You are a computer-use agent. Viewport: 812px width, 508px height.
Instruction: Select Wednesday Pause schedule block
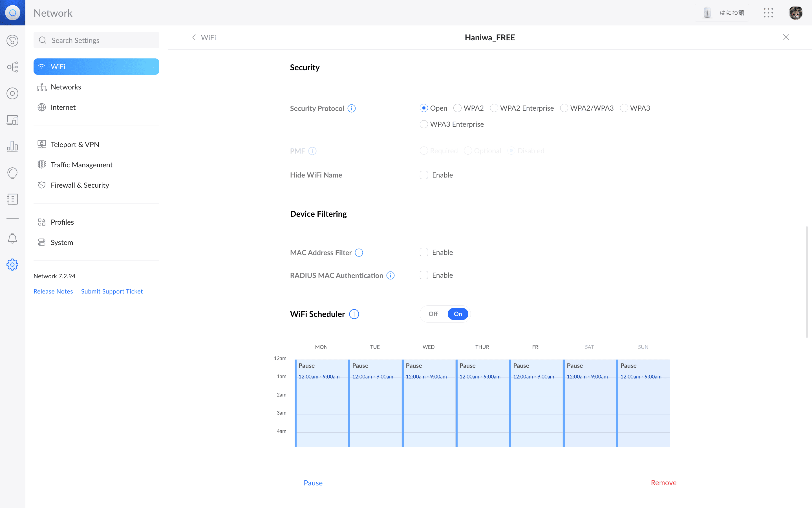coord(429,403)
